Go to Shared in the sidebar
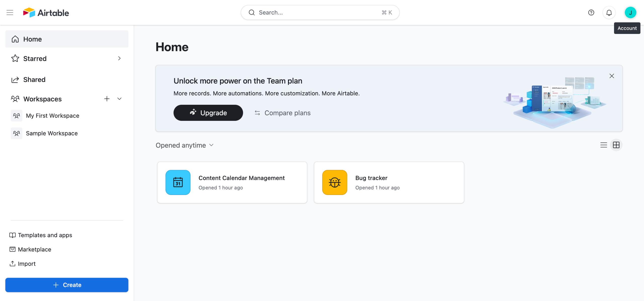This screenshot has height=301, width=644. click(x=34, y=80)
